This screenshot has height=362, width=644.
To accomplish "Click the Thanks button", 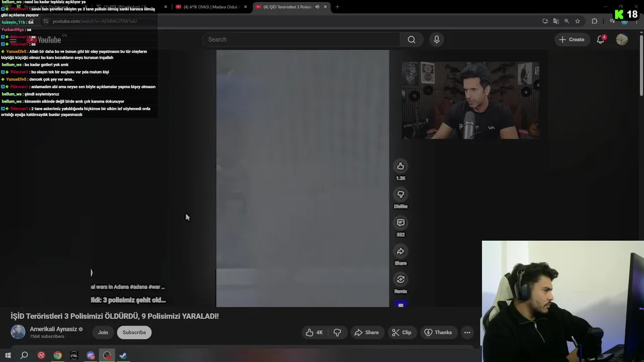I will [438, 332].
